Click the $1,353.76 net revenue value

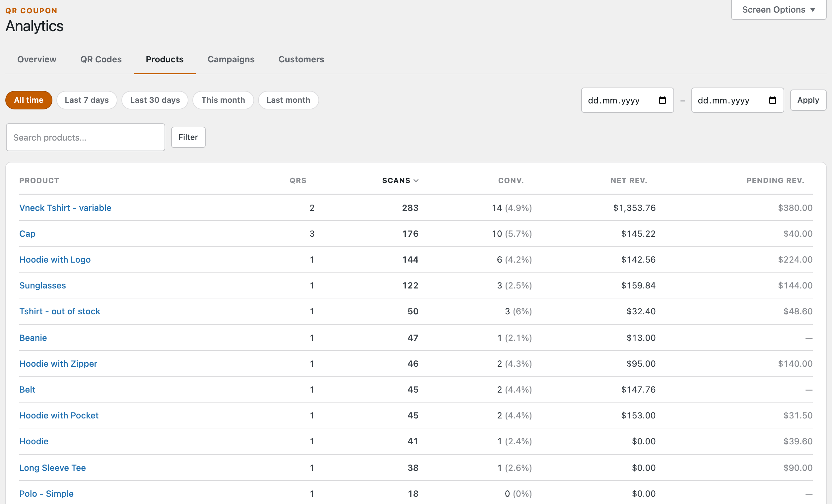click(635, 208)
